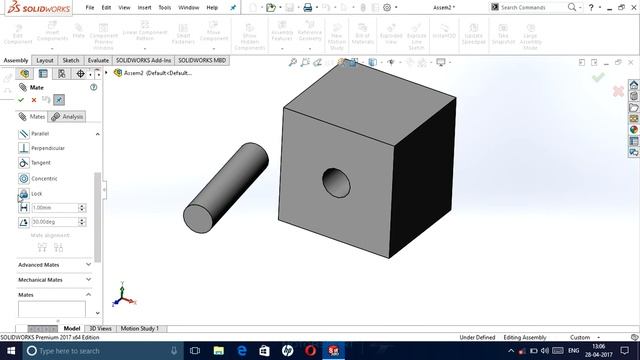
Task: Click the PropertyManager vertical scrollbar
Action: point(98,217)
